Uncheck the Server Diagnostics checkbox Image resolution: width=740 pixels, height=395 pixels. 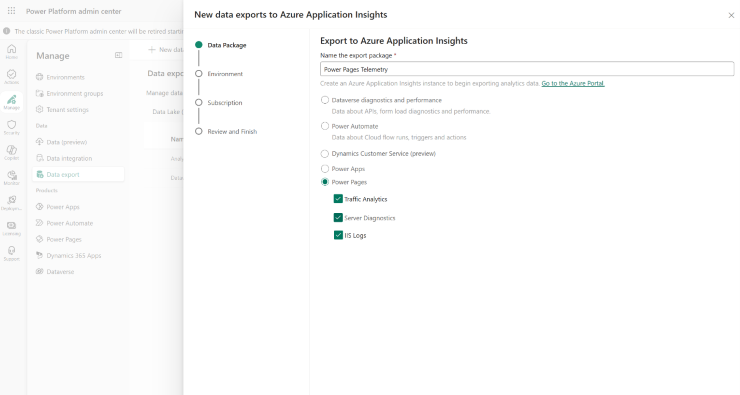(338, 218)
